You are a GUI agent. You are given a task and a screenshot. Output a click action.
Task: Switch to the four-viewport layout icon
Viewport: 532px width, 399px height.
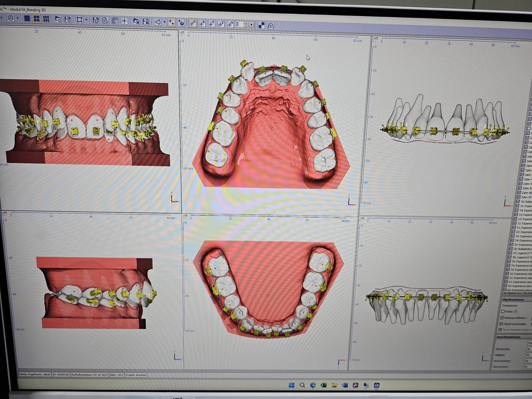(x=36, y=19)
